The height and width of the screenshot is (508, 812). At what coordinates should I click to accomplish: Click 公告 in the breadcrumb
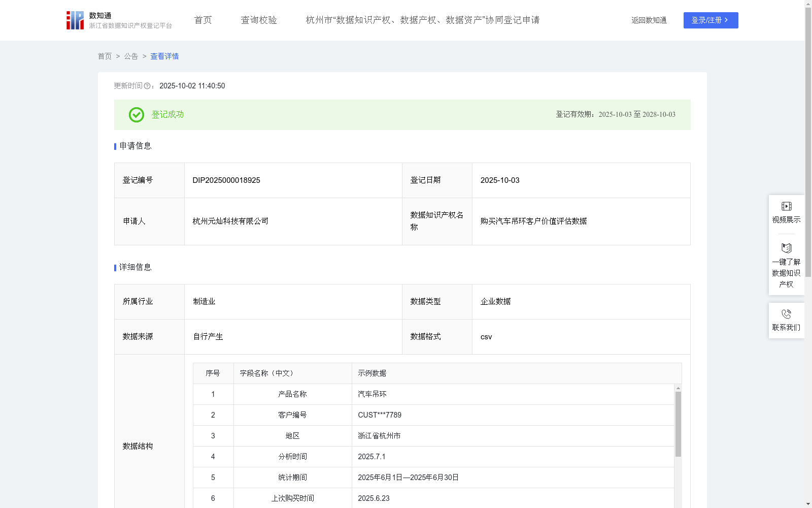click(131, 56)
